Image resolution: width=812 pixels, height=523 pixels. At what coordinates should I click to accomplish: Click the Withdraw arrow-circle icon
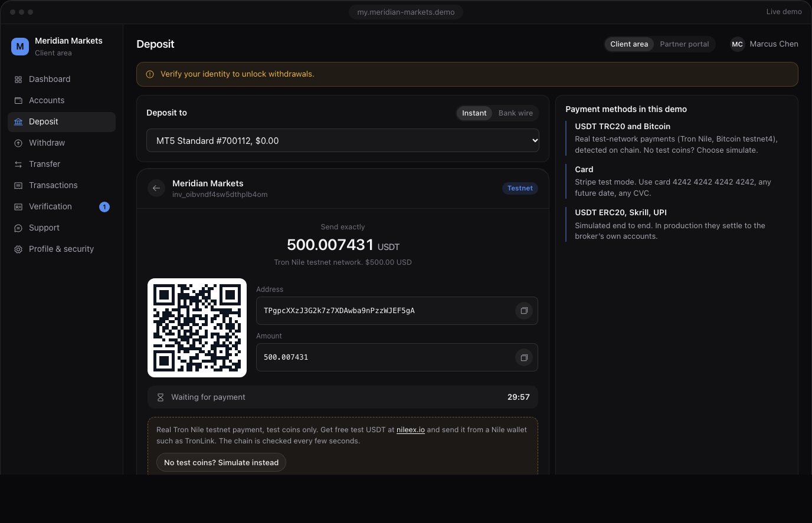[18, 143]
